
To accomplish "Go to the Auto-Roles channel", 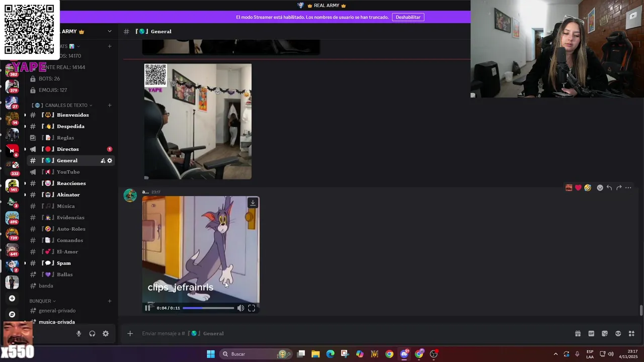I will click(x=70, y=229).
